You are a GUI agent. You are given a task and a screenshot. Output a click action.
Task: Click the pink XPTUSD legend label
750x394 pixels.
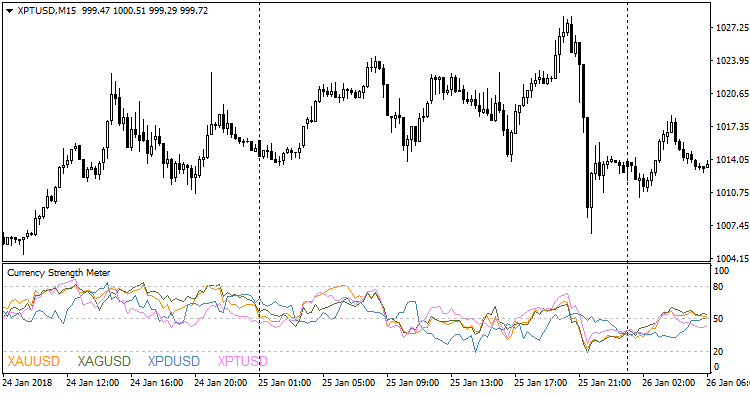[x=243, y=361]
